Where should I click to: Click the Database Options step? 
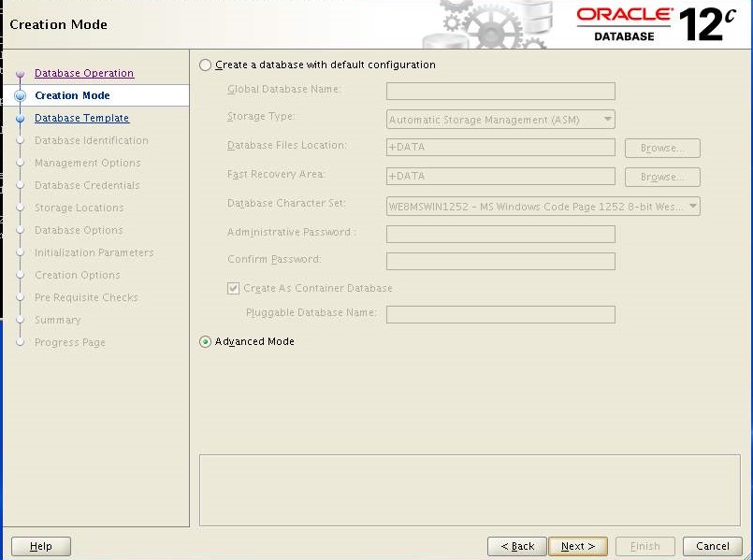79,230
